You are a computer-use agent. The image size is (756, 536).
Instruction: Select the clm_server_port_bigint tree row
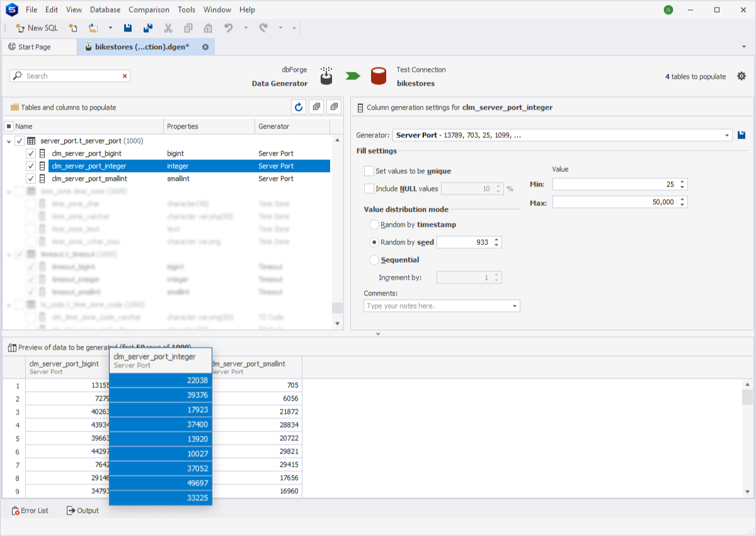point(189,154)
